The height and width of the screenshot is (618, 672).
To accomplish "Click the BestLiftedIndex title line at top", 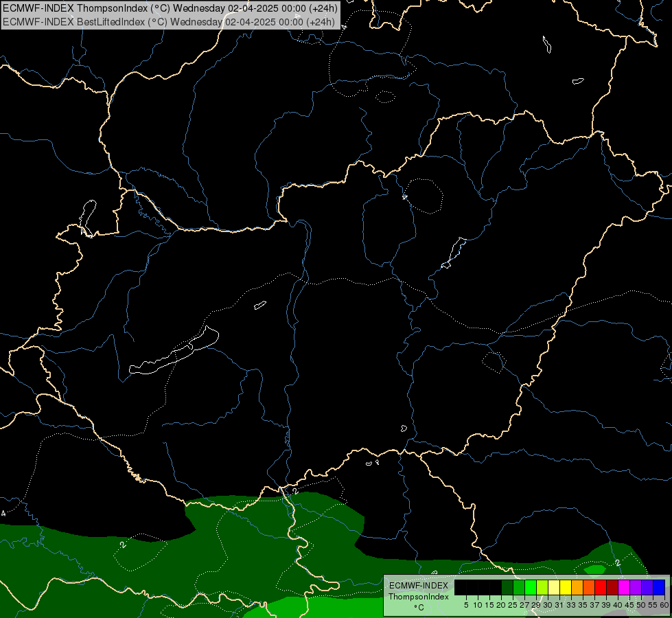I will tap(169, 22).
